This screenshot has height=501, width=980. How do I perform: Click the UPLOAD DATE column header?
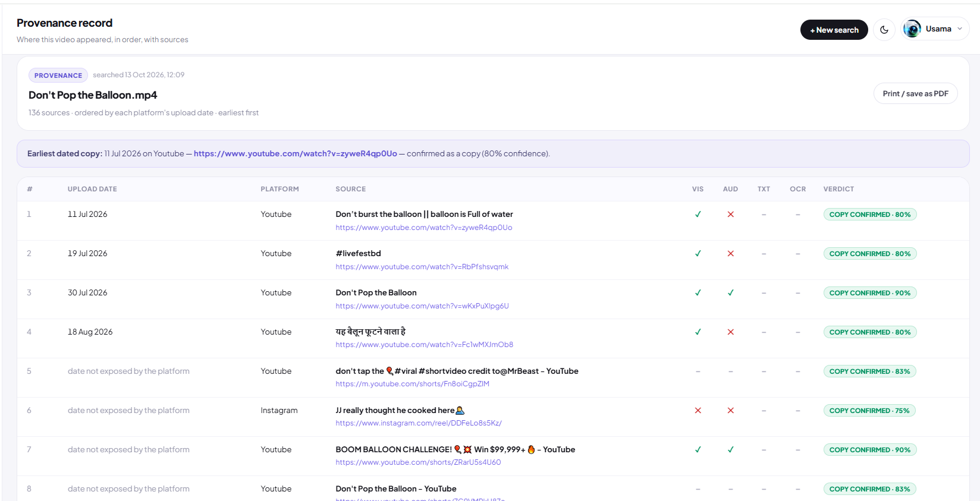pyautogui.click(x=92, y=189)
